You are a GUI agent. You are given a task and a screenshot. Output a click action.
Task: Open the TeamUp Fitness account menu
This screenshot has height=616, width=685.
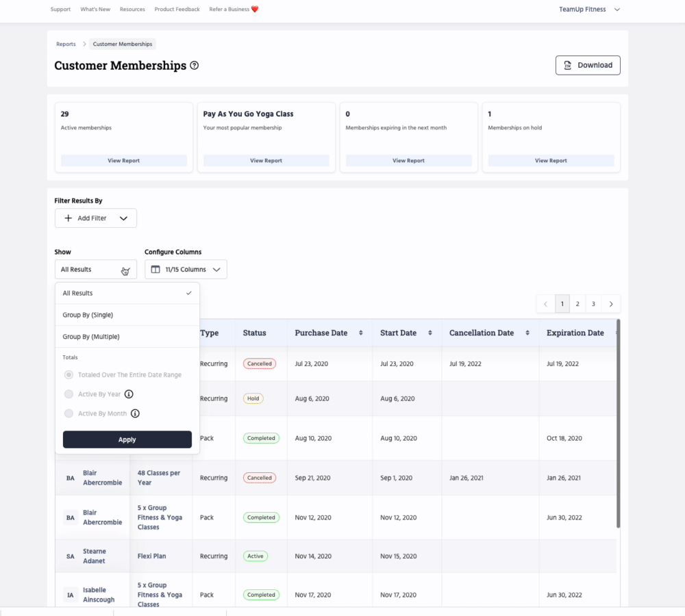[589, 10]
